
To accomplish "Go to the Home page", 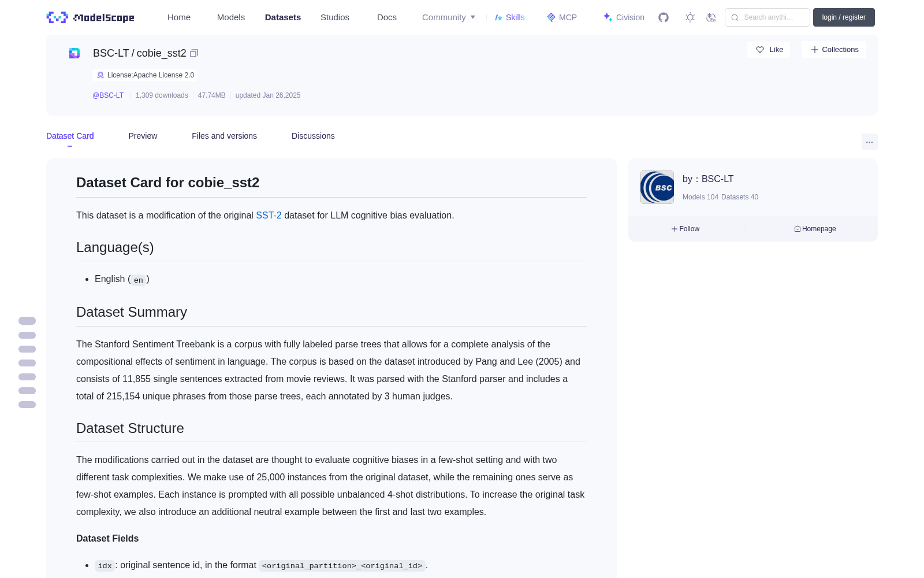I will coord(179,17).
